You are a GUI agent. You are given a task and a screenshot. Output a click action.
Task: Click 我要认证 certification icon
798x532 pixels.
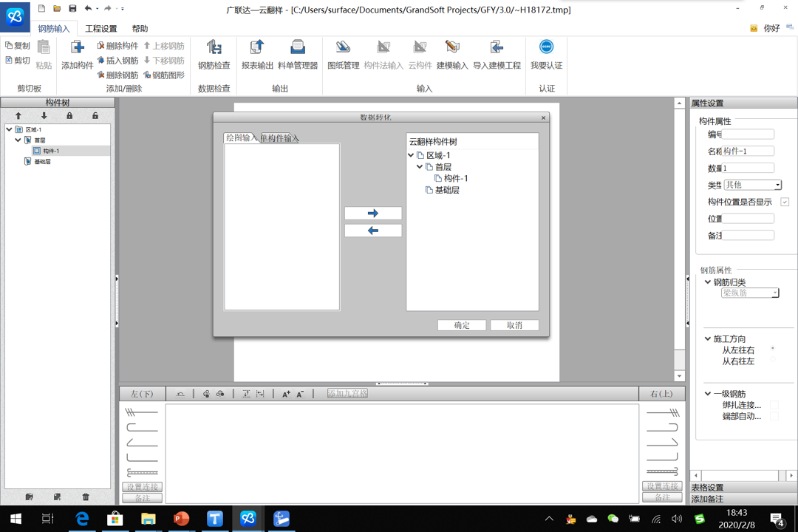pos(546,47)
